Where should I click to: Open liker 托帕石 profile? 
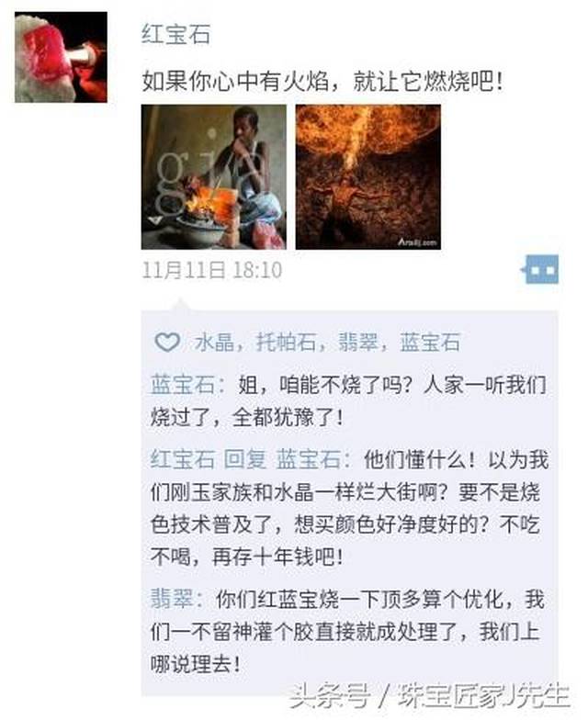(x=287, y=343)
